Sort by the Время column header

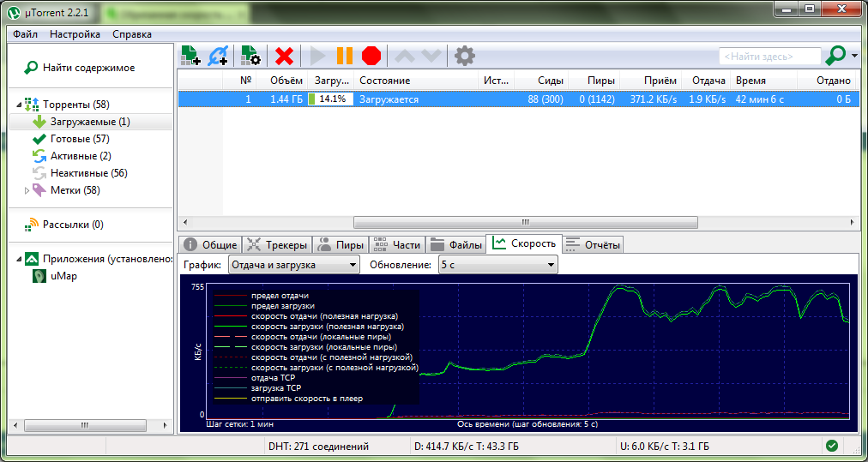point(763,81)
